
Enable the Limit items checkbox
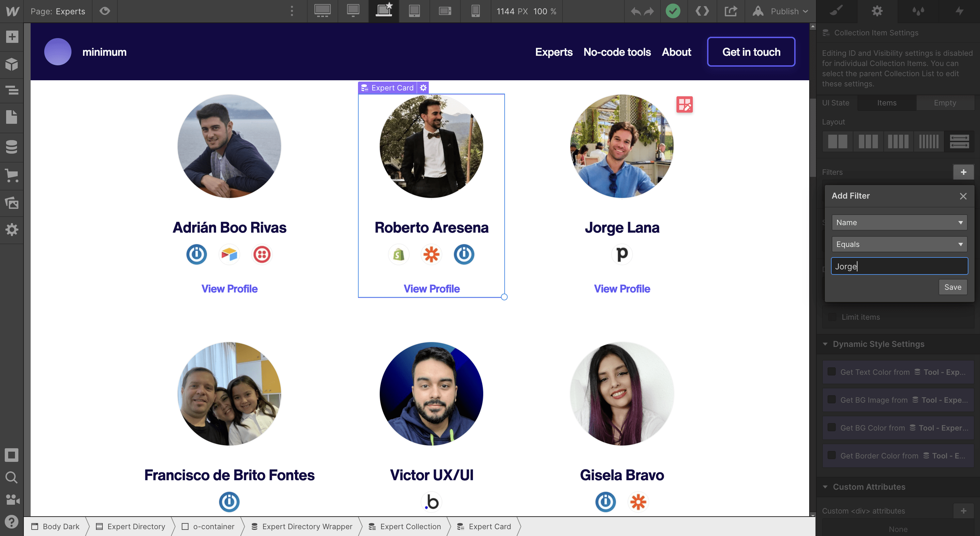832,317
